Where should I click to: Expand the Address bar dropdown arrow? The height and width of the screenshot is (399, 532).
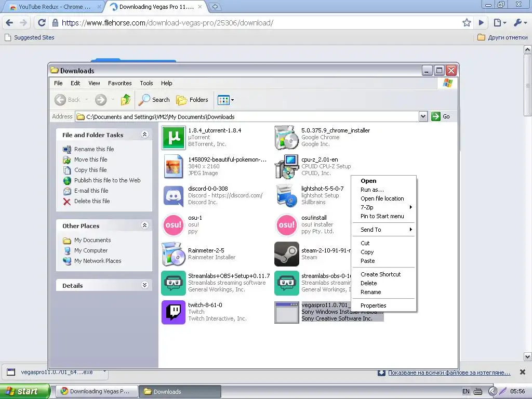[x=423, y=116]
